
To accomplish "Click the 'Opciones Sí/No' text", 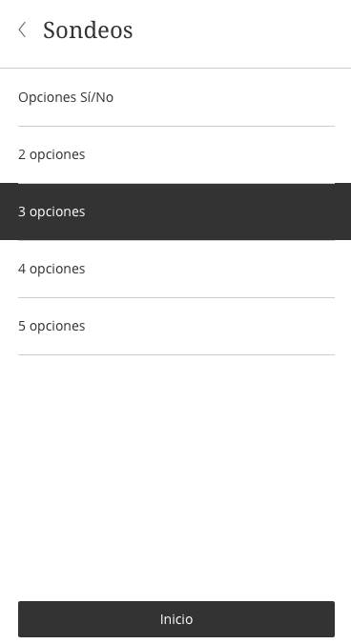I will coord(66,97).
